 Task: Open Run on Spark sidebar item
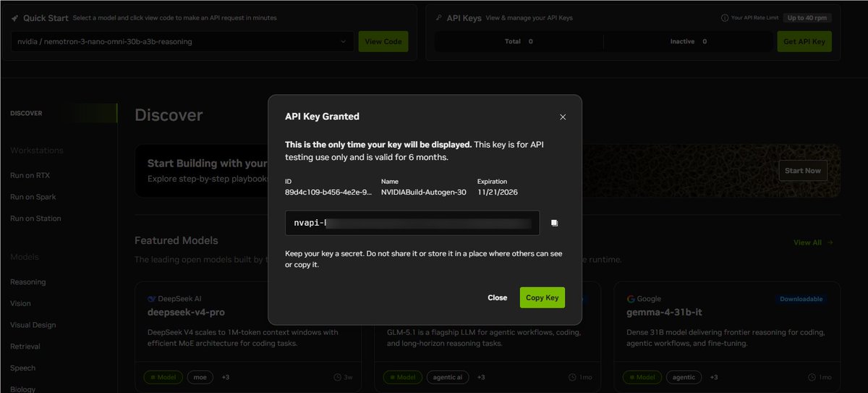tap(33, 197)
